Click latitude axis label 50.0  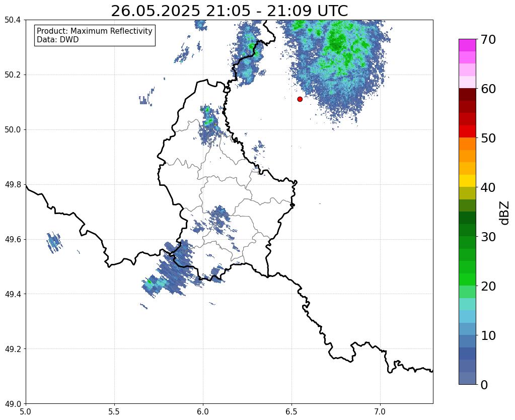pos(13,130)
